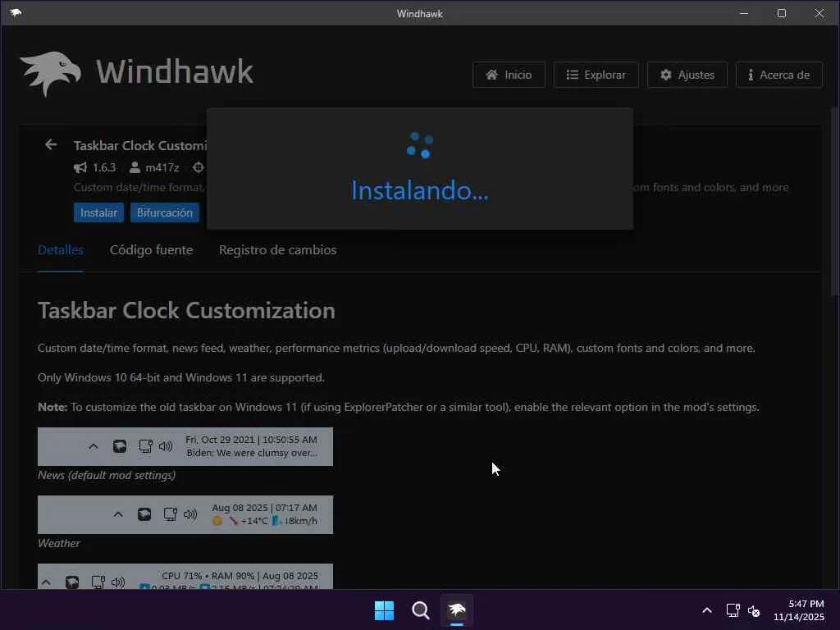840x630 pixels.
Task: Go back using the left arrow icon
Action: click(x=51, y=144)
